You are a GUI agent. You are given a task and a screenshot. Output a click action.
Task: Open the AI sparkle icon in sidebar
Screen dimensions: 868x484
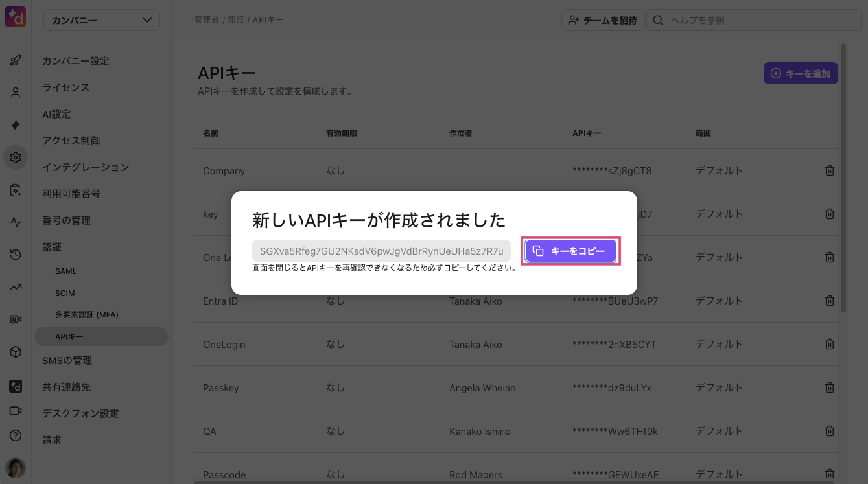pyautogui.click(x=16, y=125)
